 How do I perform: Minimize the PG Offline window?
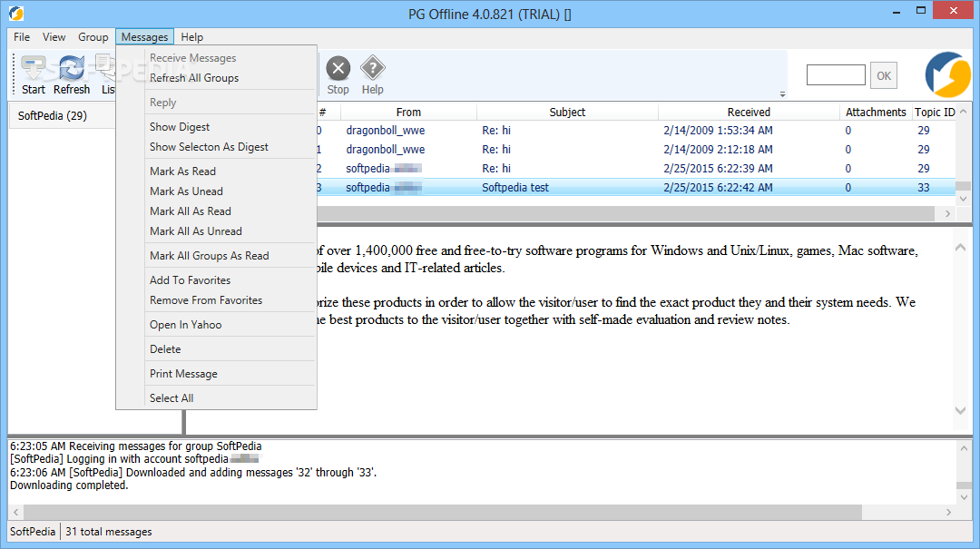point(897,11)
